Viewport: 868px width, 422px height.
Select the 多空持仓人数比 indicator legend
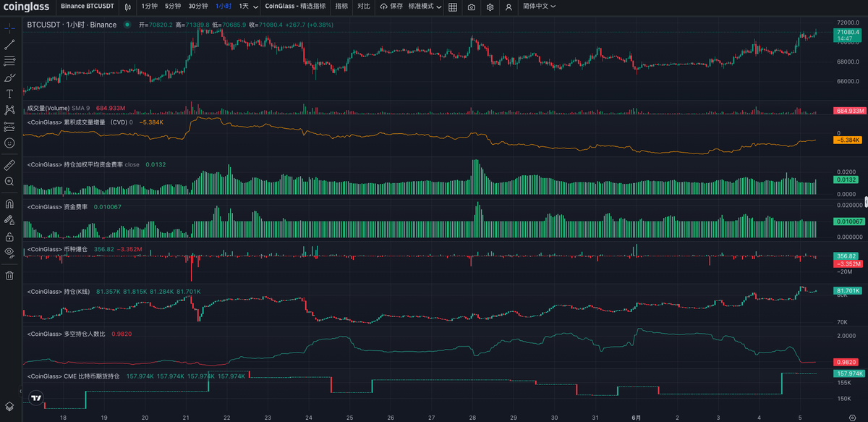(66, 334)
